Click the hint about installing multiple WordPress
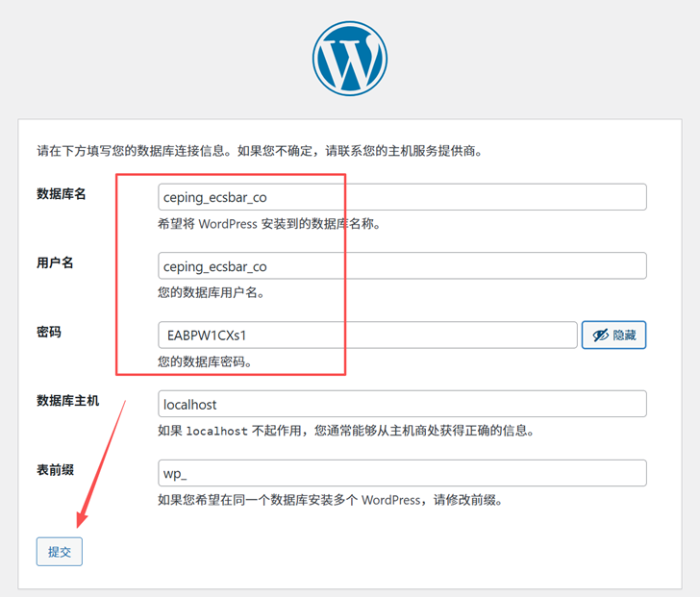Image resolution: width=700 pixels, height=597 pixels. 330,500
